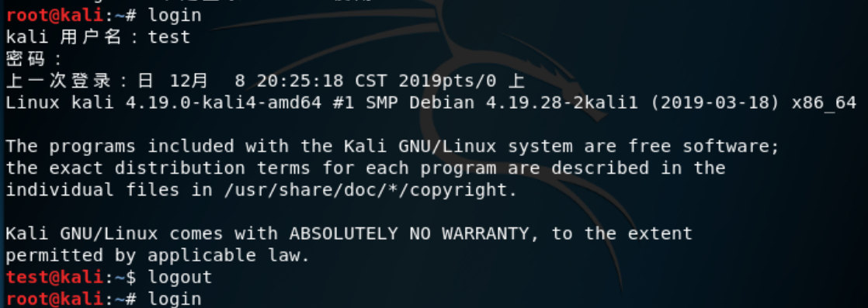
Task: Click 'Kali GNU/Linux comes with' text
Action: click(142, 234)
